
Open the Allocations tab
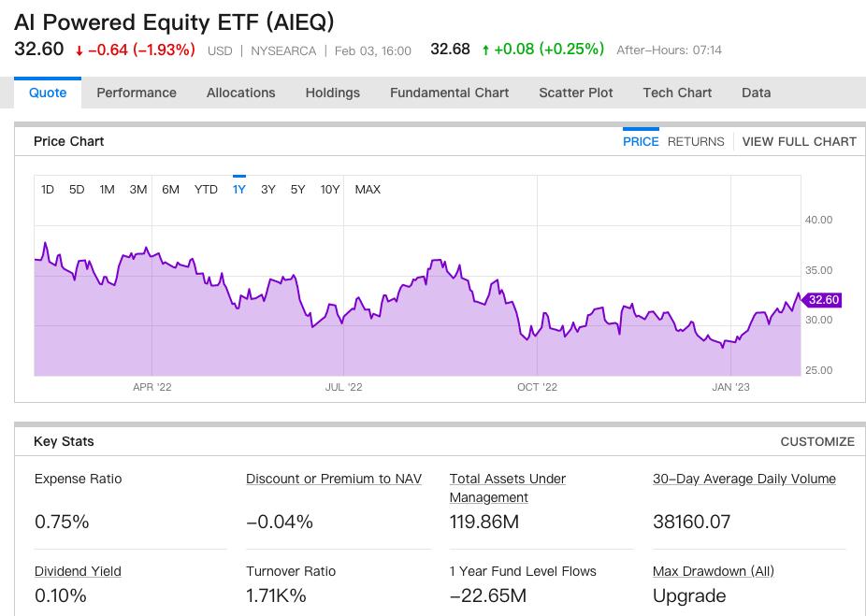pyautogui.click(x=240, y=93)
